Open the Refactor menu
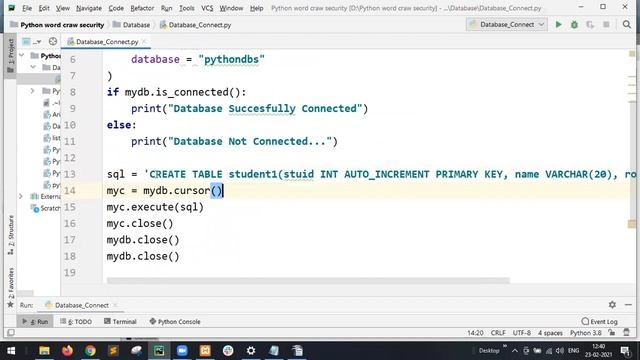This screenshot has width=640, height=360. [142, 8]
